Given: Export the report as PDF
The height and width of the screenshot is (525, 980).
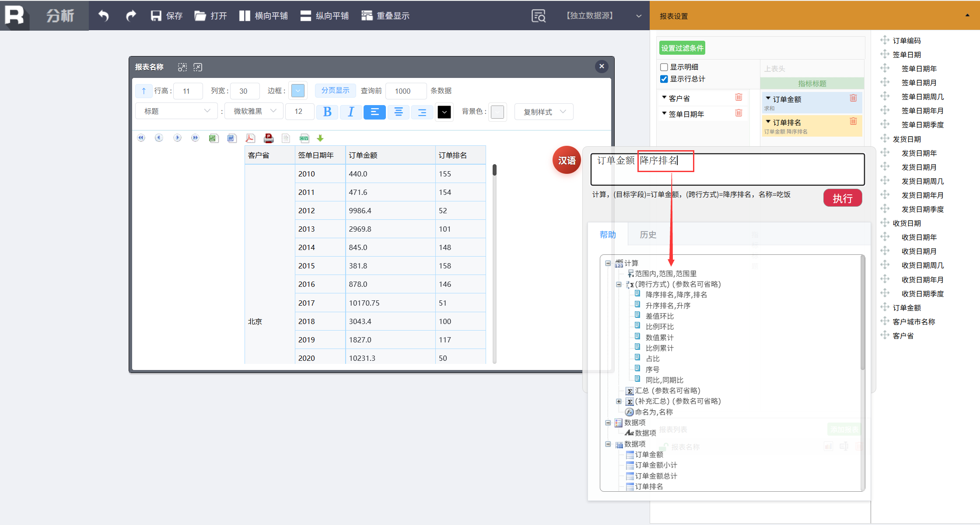Looking at the screenshot, I should (250, 138).
